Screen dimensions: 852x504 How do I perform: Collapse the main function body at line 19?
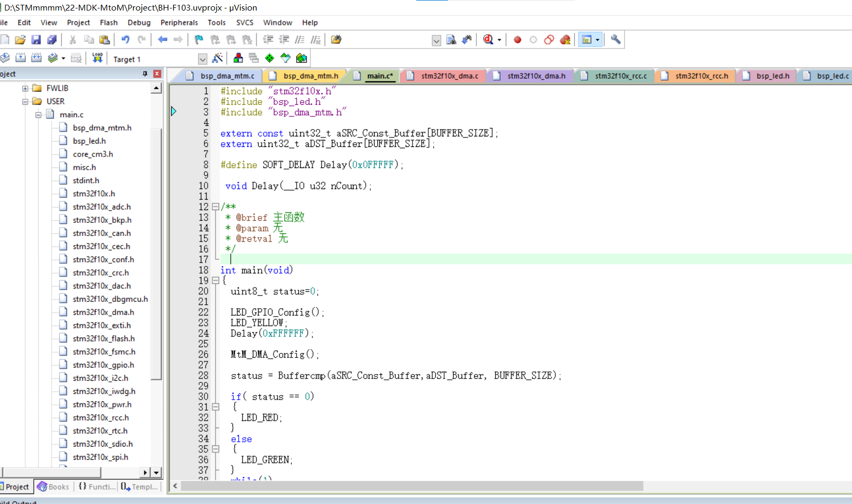[216, 281]
